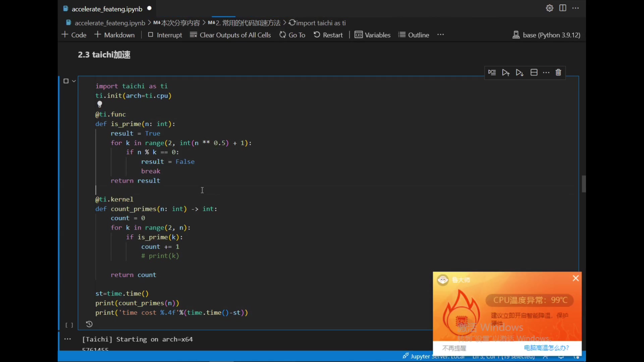Image resolution: width=644 pixels, height=362 pixels.
Task: Click 不再提醒 button in CPU alert
Action: [x=454, y=347]
